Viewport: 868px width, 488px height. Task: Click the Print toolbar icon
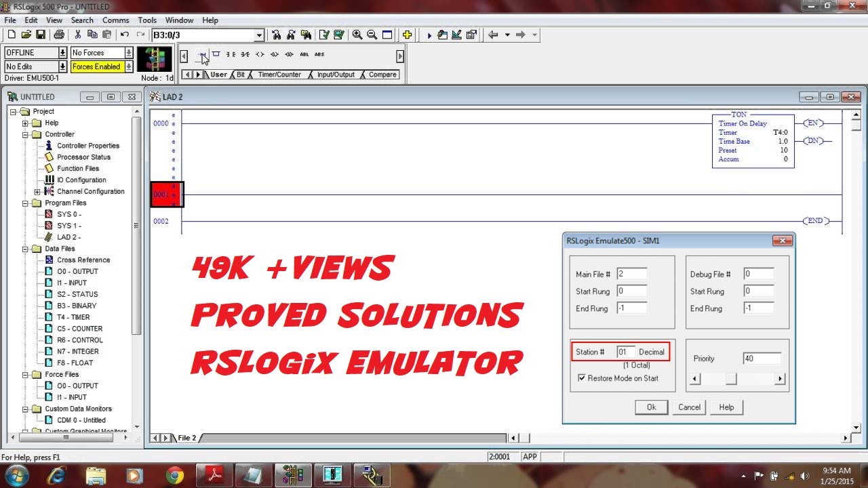pos(59,35)
